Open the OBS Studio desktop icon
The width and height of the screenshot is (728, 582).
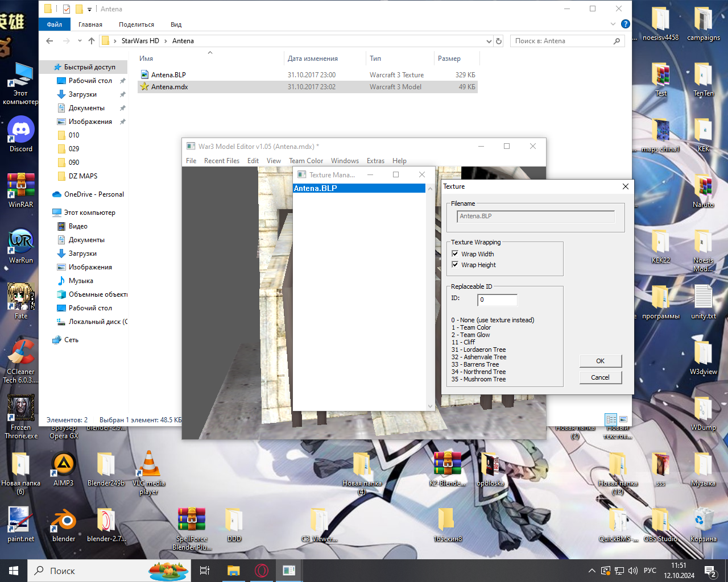click(661, 524)
